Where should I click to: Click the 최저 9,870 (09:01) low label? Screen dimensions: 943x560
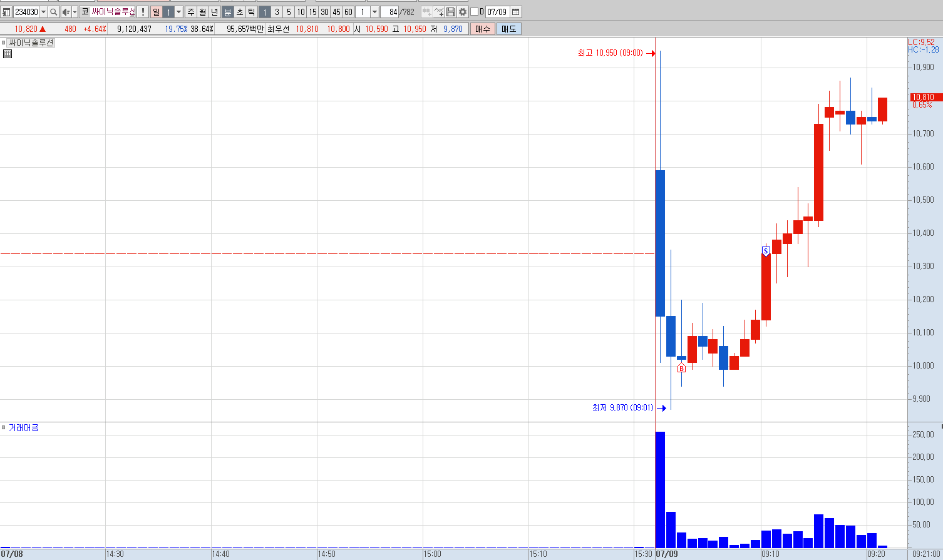click(623, 407)
